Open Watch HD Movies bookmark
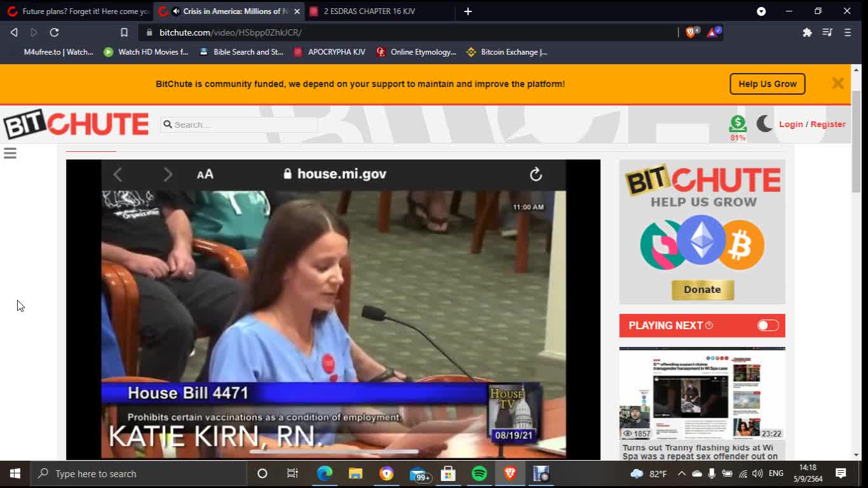This screenshot has height=488, width=868. 146,52
